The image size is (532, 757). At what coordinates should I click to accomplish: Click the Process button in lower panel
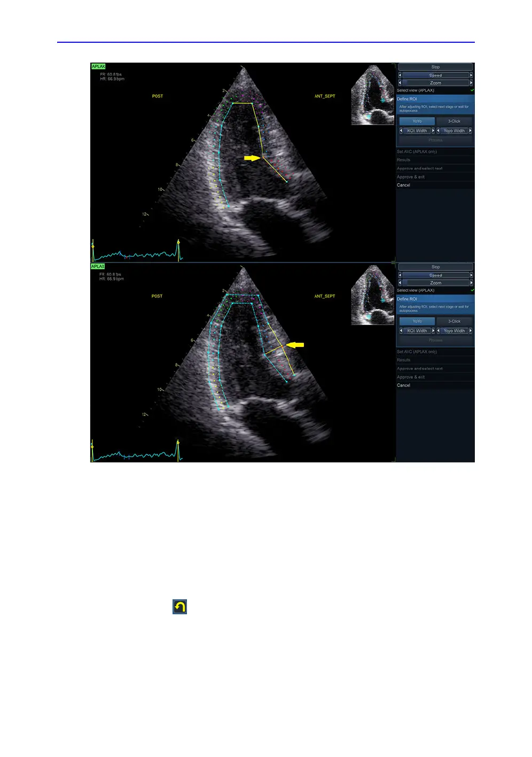click(x=435, y=340)
